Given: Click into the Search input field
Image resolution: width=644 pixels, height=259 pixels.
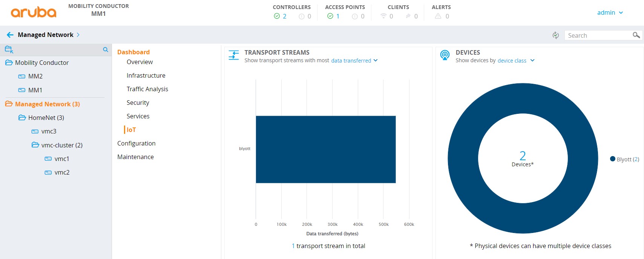Looking at the screenshot, I should pos(599,35).
